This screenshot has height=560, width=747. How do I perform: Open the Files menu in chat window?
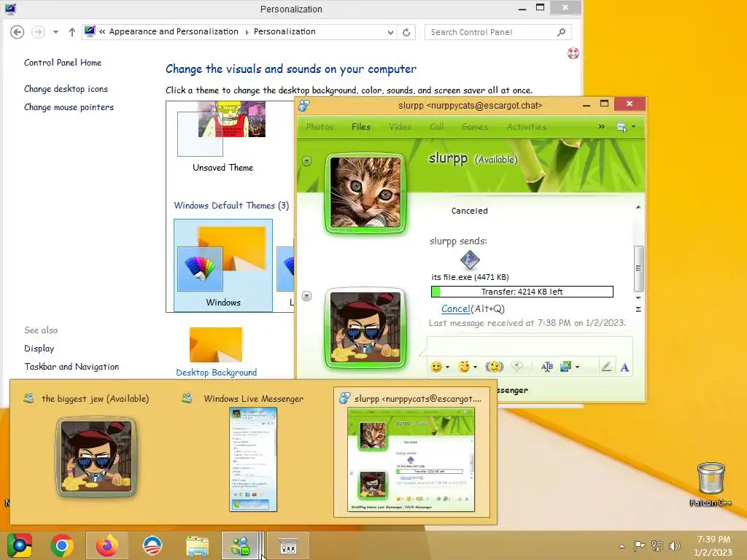[x=361, y=127]
